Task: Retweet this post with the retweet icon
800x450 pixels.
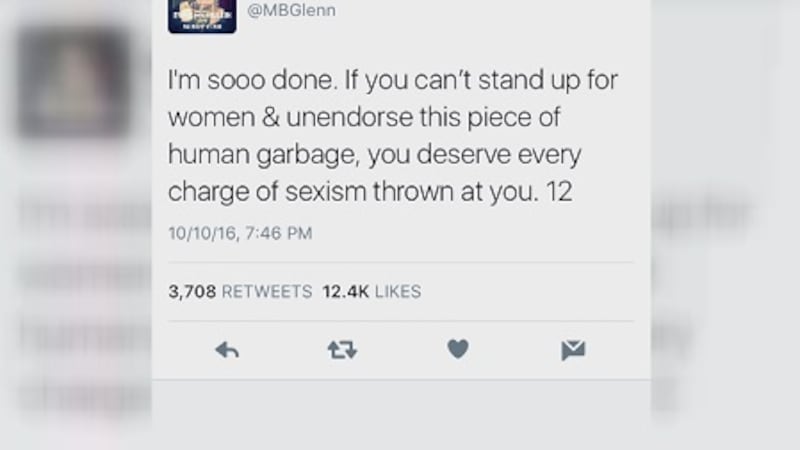Action: click(342, 351)
